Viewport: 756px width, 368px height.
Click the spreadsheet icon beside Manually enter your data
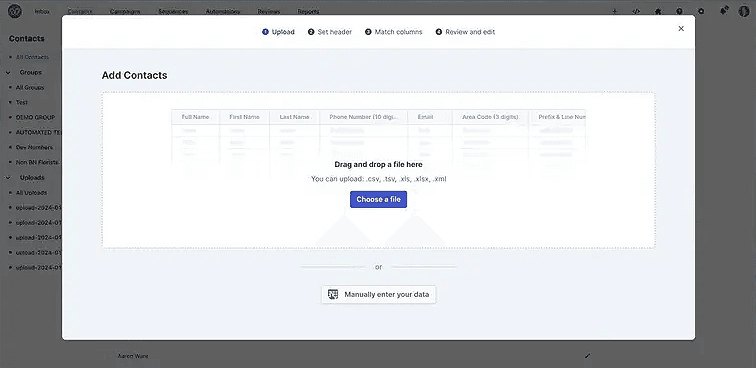coord(333,294)
